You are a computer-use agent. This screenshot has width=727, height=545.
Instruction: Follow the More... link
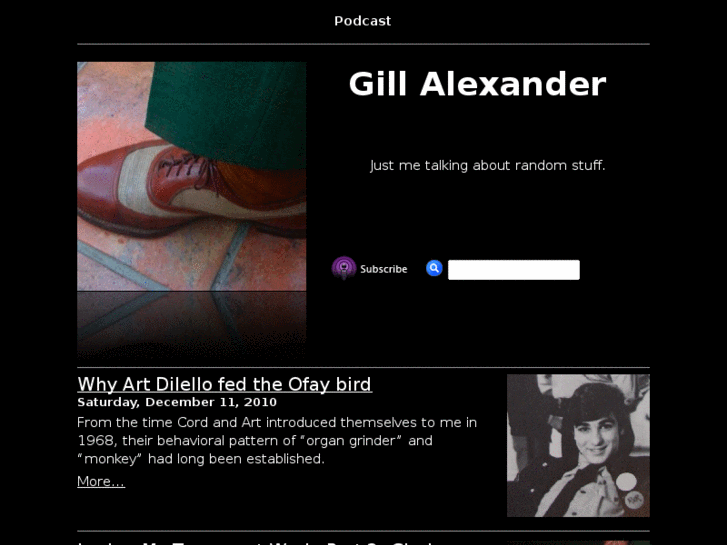pos(101,481)
